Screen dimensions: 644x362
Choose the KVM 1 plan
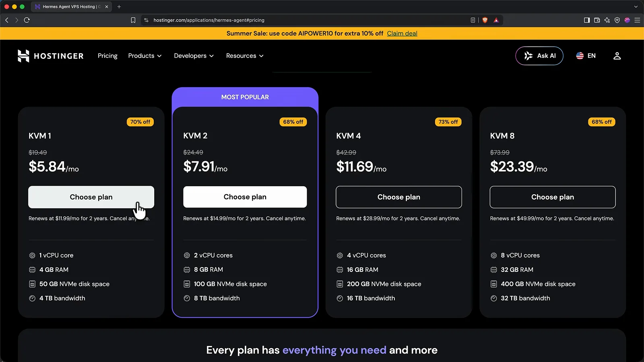(91, 197)
